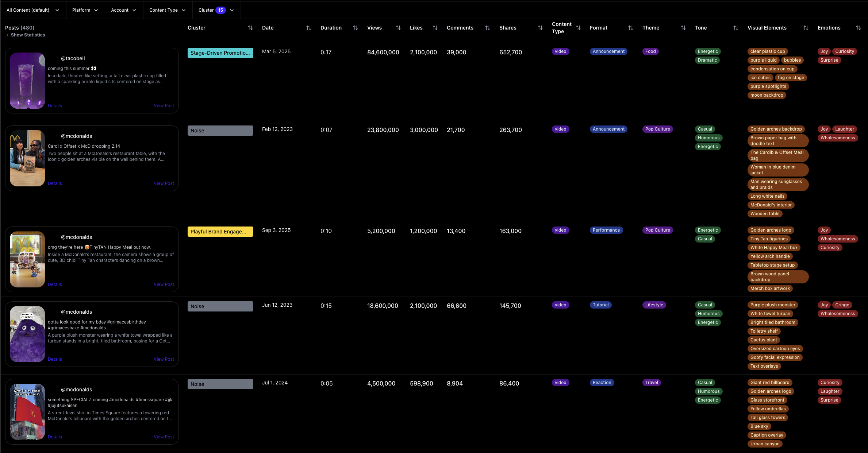Screen dimensions: 868x453
Task: Sort posts by Date
Action: (308, 27)
